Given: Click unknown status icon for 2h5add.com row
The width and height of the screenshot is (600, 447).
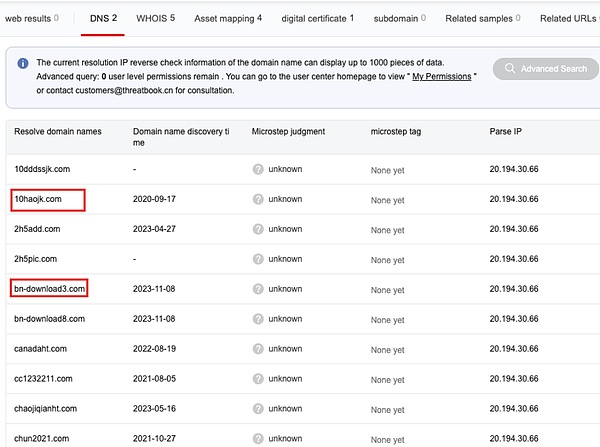Looking at the screenshot, I should tap(258, 229).
